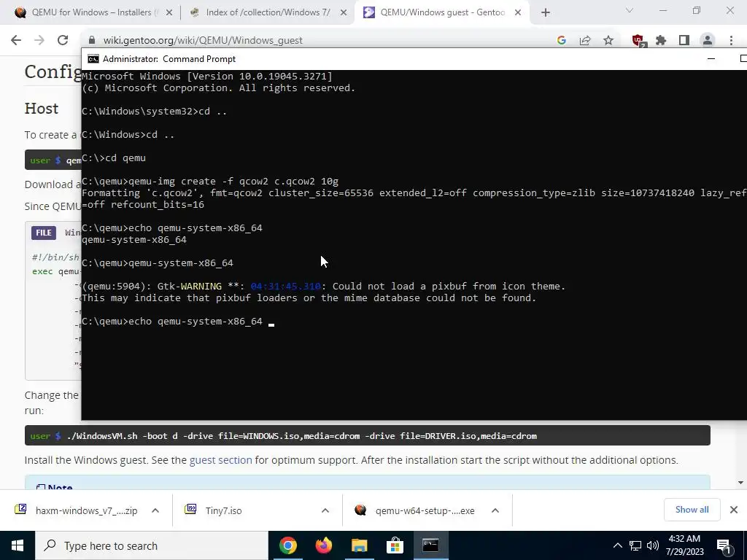Open the notification center icon
The width and height of the screenshot is (747, 560).
724,545
